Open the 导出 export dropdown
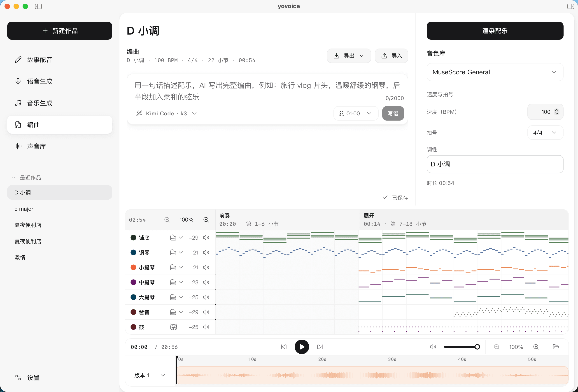 (349, 56)
